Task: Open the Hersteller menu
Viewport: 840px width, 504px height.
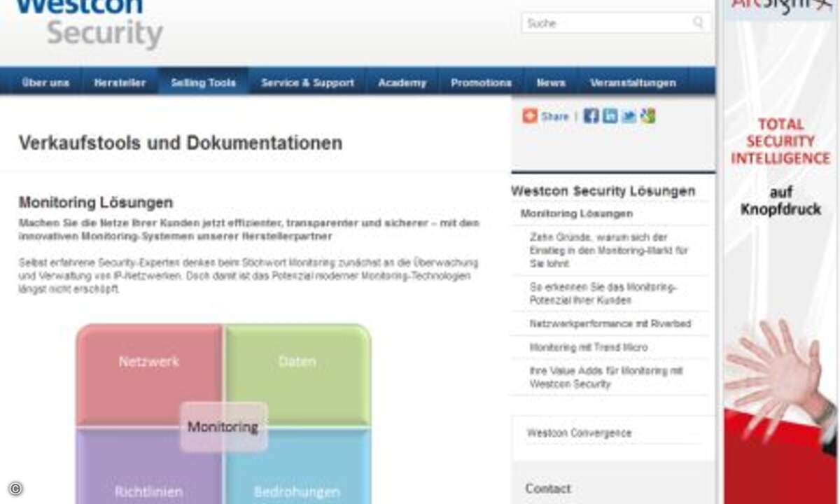Action: pyautogui.click(x=120, y=83)
